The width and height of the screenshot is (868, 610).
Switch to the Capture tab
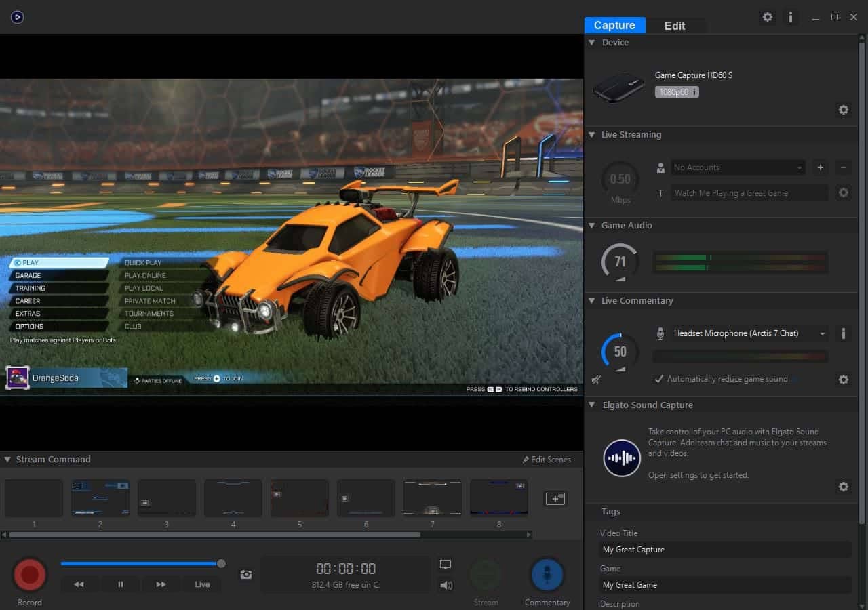[x=614, y=25]
